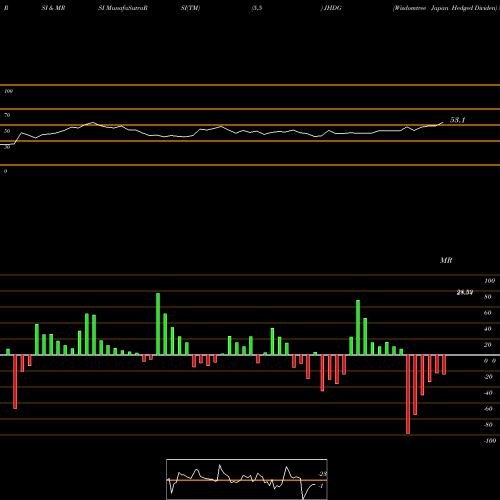Click the MR axis label -100
The height and width of the screenshot is (500, 500).
point(490,441)
